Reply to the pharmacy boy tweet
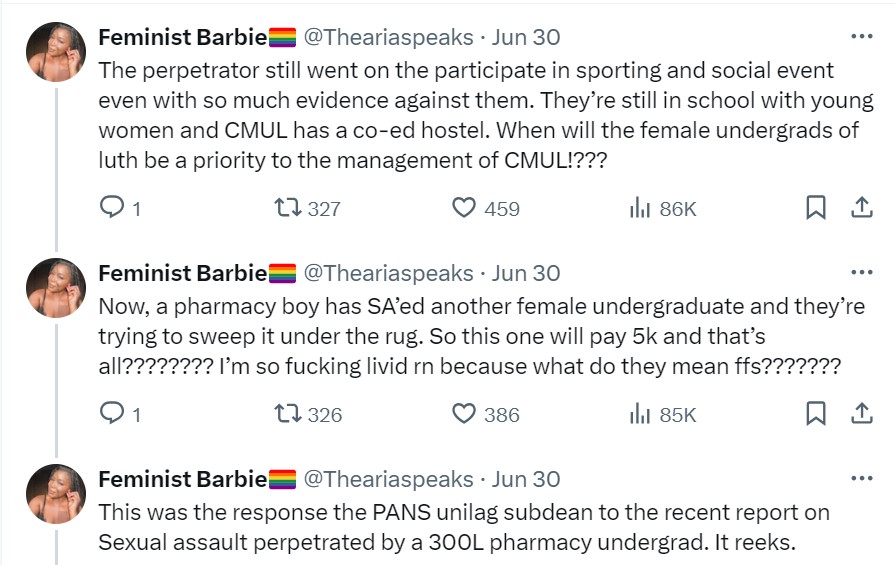This screenshot has width=895, height=565. 112,414
